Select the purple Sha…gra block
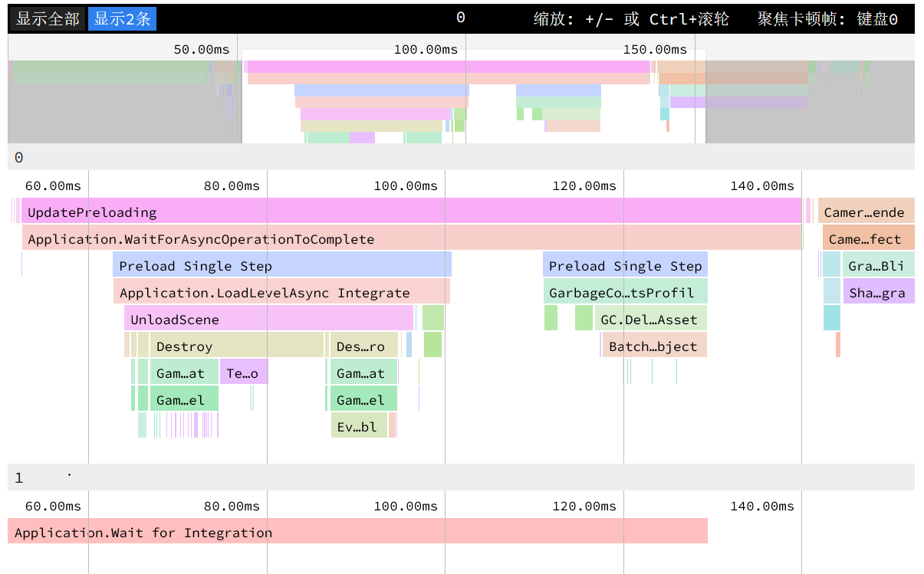This screenshot has width=924, height=574. coord(879,293)
